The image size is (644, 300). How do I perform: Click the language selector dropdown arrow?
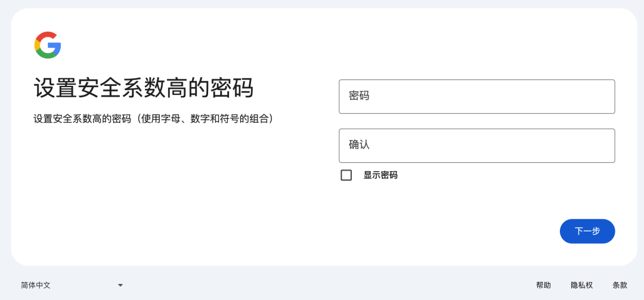click(x=120, y=285)
